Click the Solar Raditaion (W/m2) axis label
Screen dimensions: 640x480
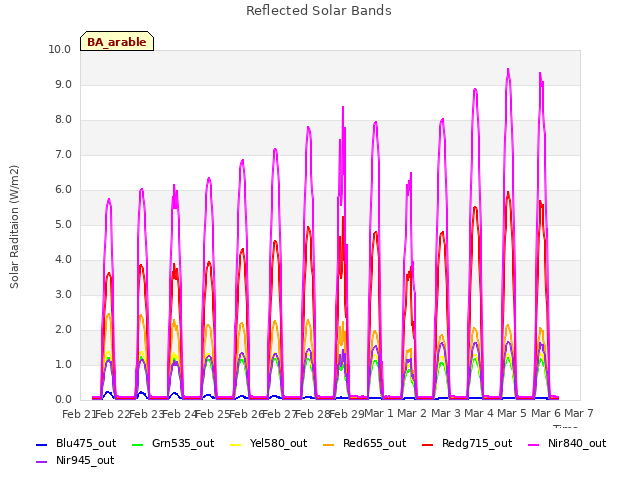pyautogui.click(x=14, y=227)
